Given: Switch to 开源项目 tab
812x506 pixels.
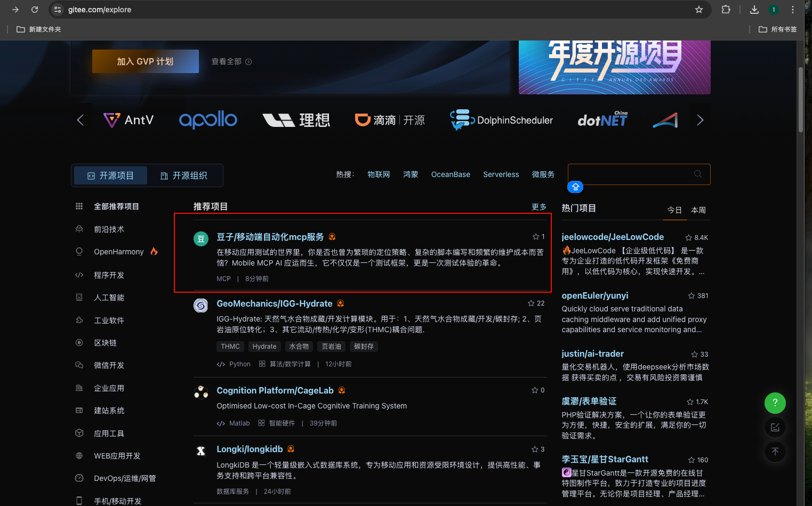Looking at the screenshot, I should click(x=110, y=175).
